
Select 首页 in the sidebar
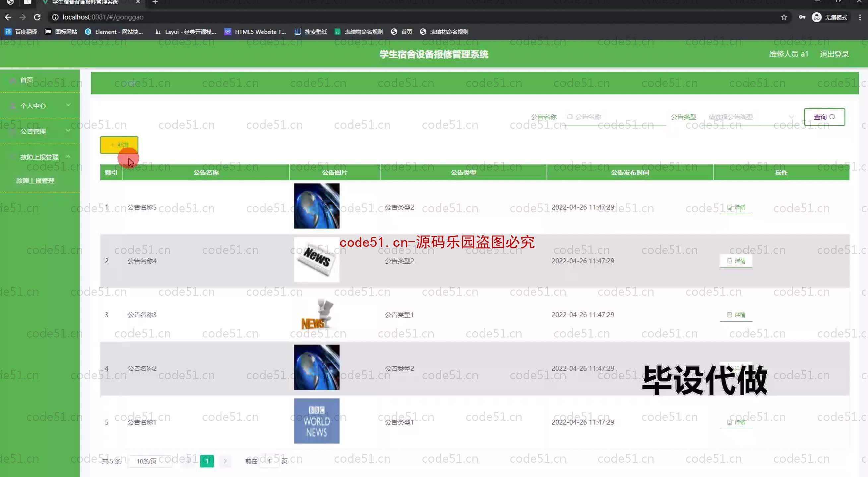[40, 80]
